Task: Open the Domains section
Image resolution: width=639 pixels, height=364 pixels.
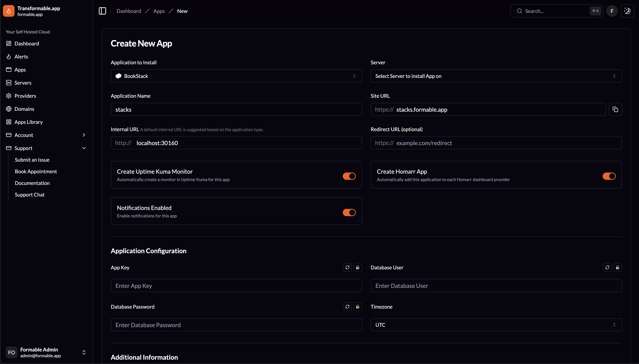Action: [x=24, y=109]
